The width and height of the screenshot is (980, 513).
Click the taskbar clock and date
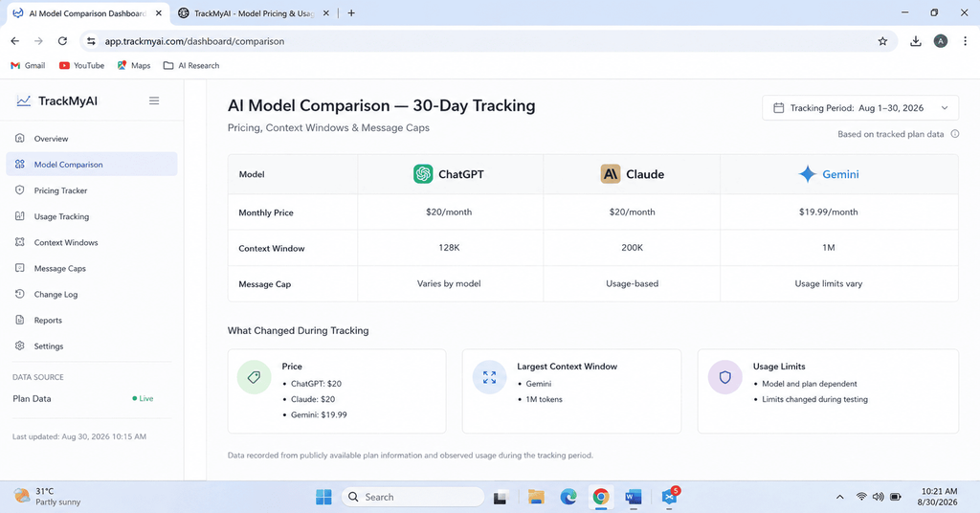[938, 497]
